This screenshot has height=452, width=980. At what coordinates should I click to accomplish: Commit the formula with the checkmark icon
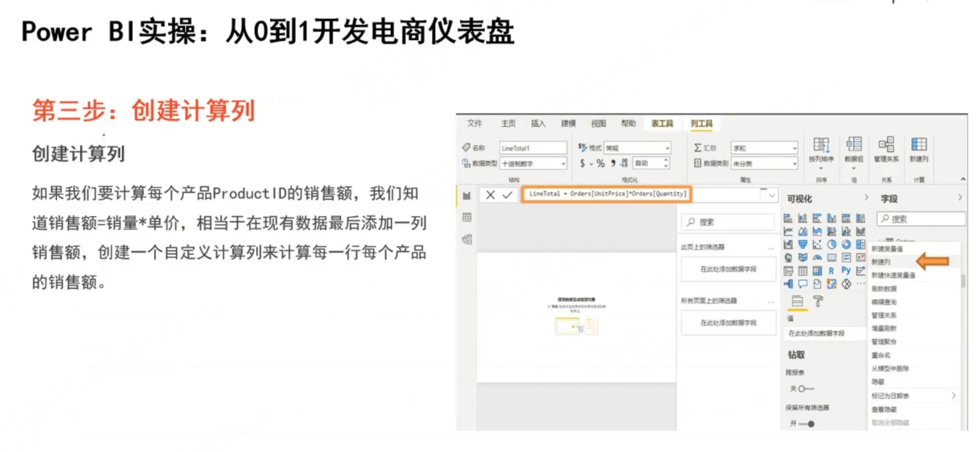click(507, 195)
